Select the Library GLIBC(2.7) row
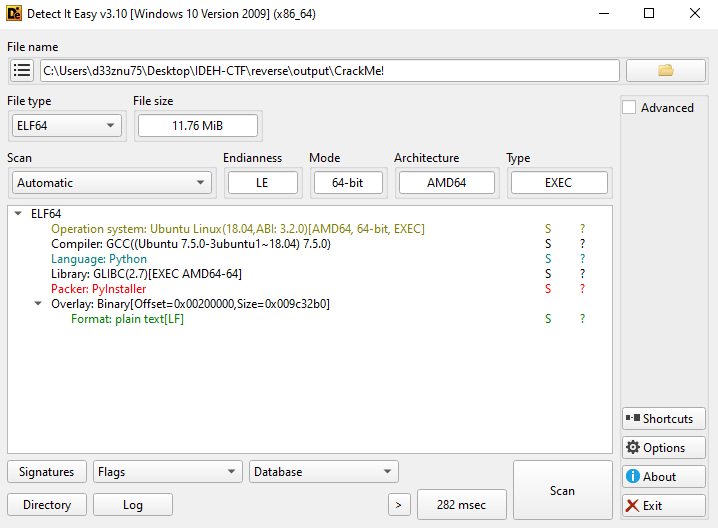Image resolution: width=718 pixels, height=528 pixels. pyautogui.click(x=147, y=274)
